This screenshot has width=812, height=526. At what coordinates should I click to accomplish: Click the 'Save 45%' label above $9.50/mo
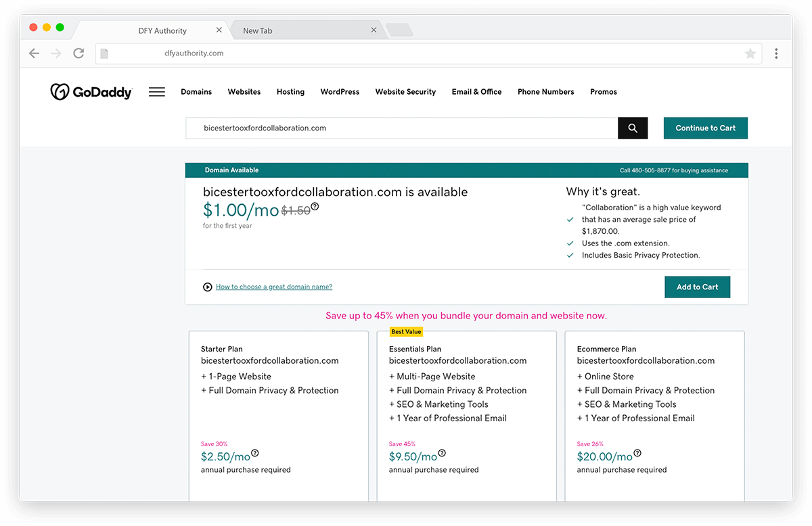pyautogui.click(x=402, y=444)
